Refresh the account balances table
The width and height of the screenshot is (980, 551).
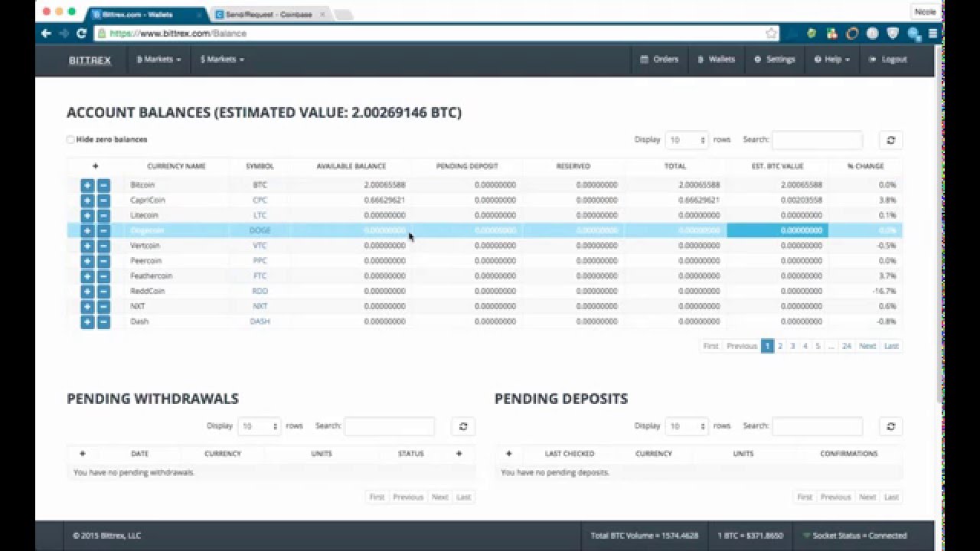(890, 140)
